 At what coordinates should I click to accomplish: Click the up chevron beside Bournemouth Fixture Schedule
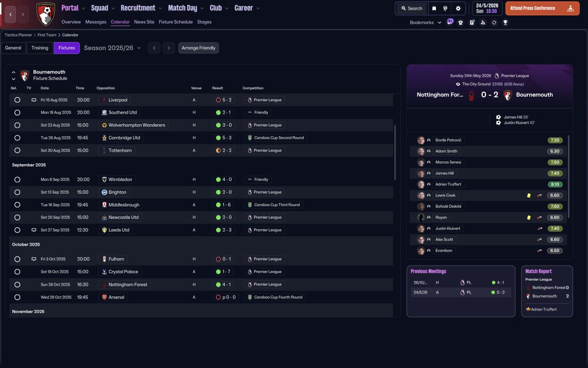[13, 72]
